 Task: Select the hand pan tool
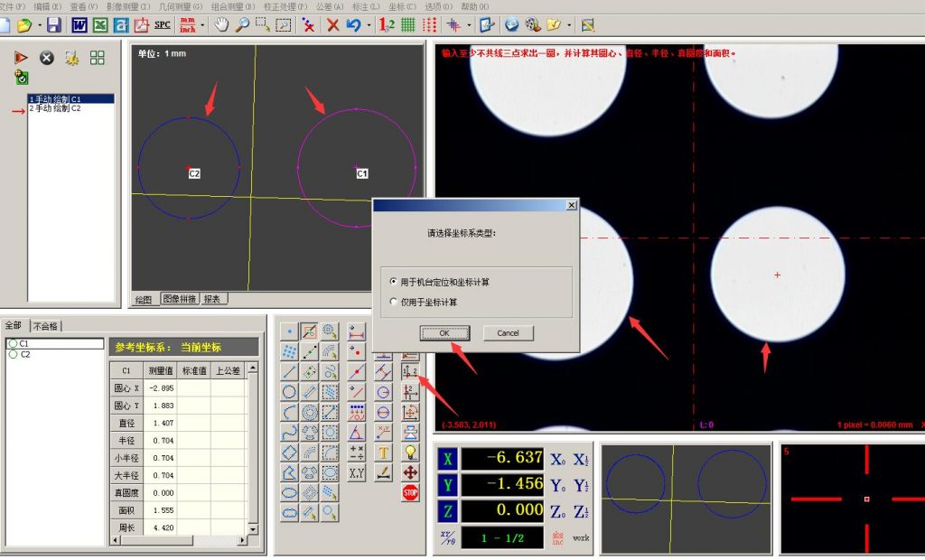[221, 25]
